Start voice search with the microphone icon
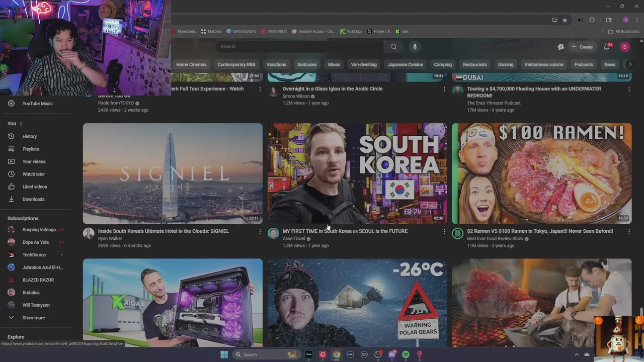Viewport: 644px width, 362px height. [x=415, y=47]
